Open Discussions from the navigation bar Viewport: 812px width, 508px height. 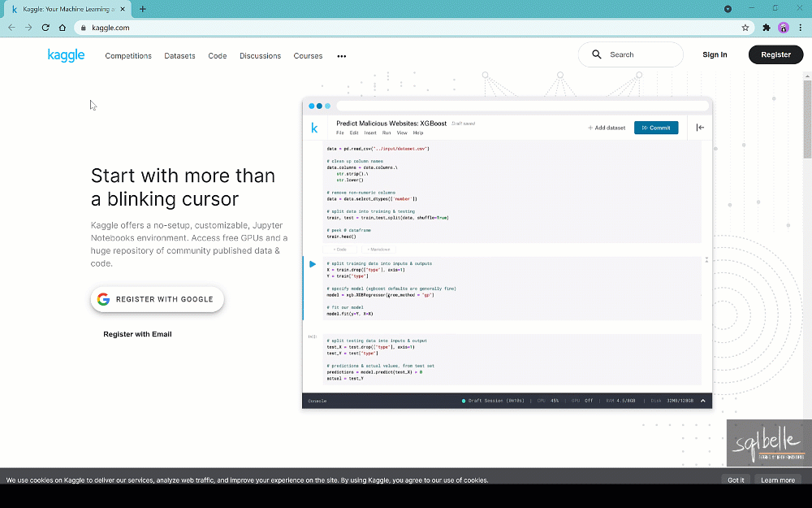point(260,56)
